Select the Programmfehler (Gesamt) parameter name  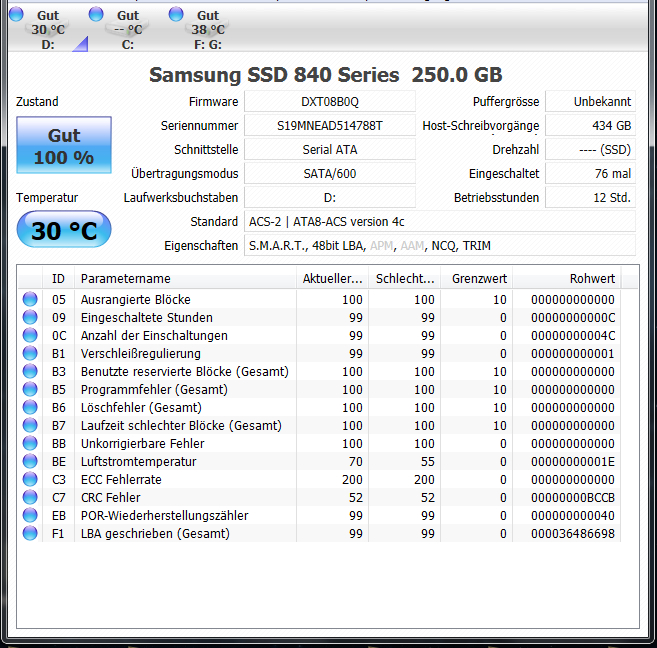(154, 390)
